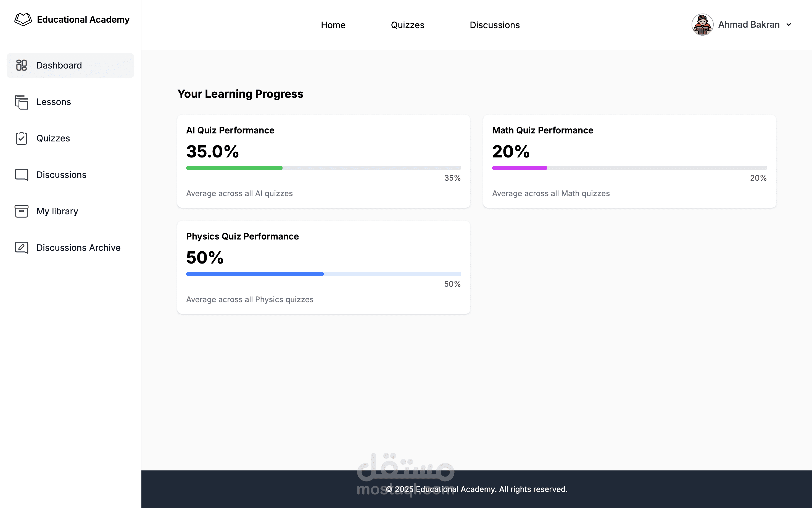Image resolution: width=812 pixels, height=508 pixels.
Task: Click the Discussions chat bubble icon
Action: [x=22, y=175]
